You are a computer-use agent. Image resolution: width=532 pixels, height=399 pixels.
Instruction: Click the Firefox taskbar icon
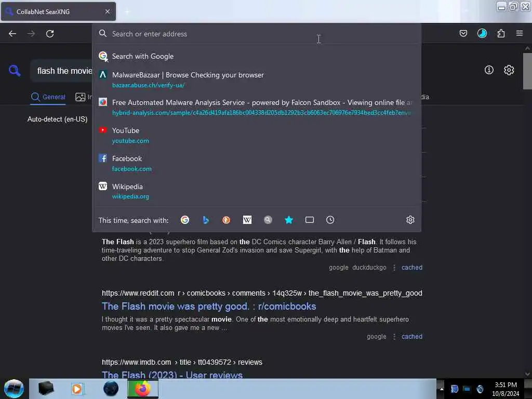point(143,389)
